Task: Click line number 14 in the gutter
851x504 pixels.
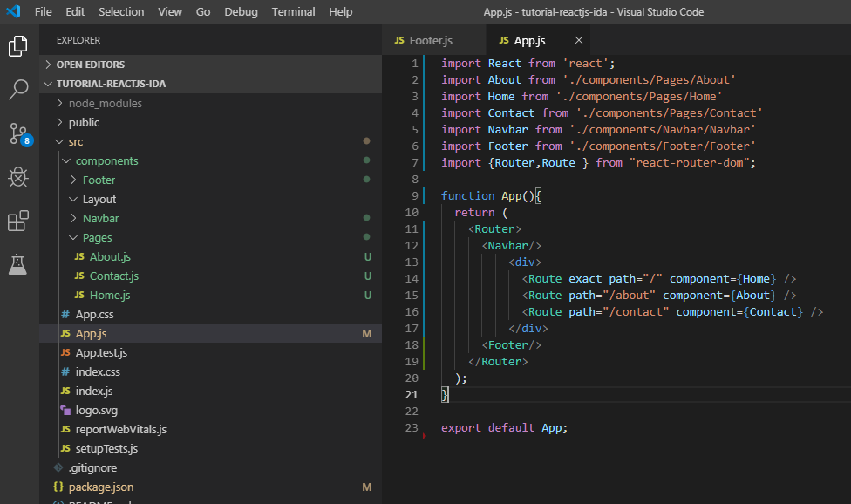Action: pos(412,278)
